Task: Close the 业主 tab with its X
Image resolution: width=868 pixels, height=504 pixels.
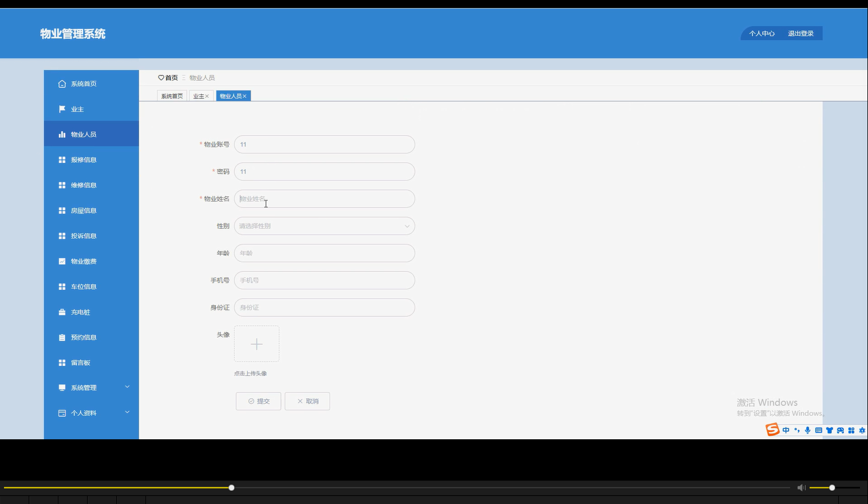Action: tap(207, 96)
